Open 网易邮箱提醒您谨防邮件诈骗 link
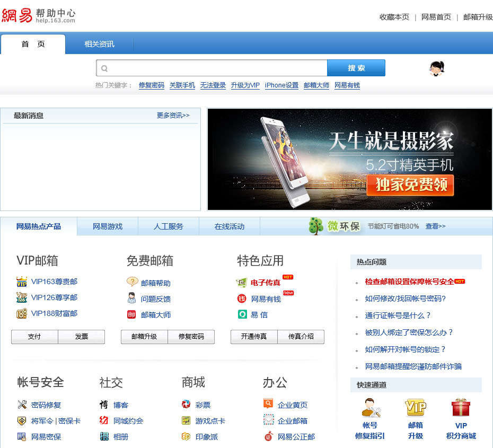Image resolution: width=493 pixels, height=448 pixels. tap(413, 366)
